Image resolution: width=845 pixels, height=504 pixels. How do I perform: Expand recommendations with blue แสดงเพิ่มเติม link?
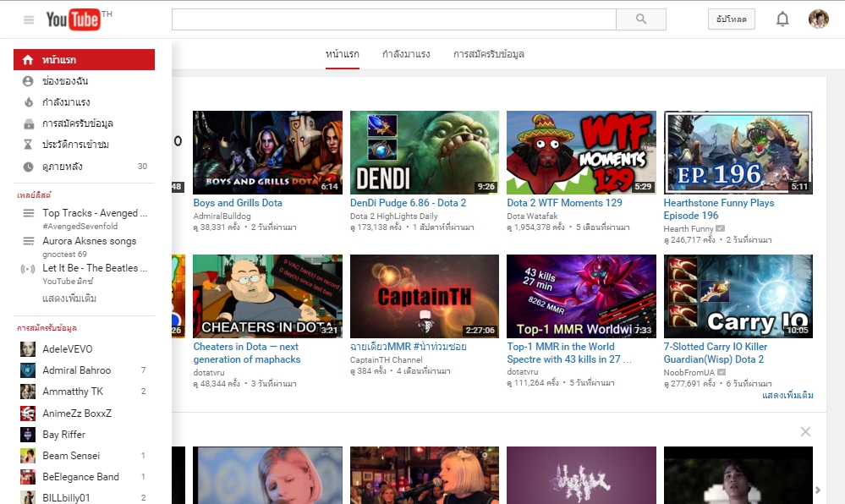(787, 395)
